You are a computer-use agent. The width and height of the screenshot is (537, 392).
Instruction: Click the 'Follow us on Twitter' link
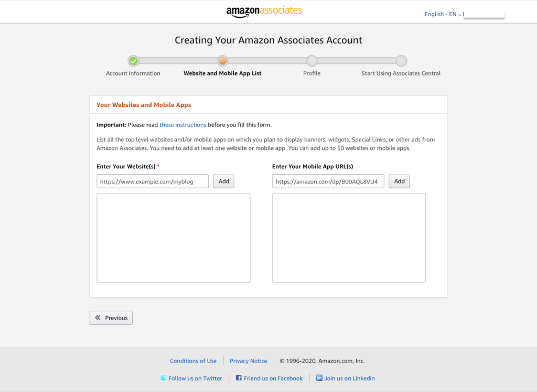click(x=195, y=378)
